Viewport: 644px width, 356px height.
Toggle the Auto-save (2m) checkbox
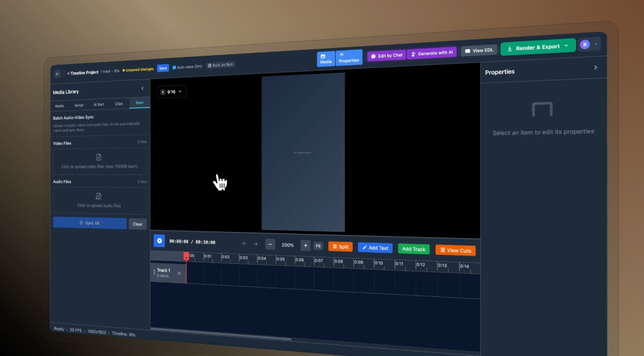(174, 67)
